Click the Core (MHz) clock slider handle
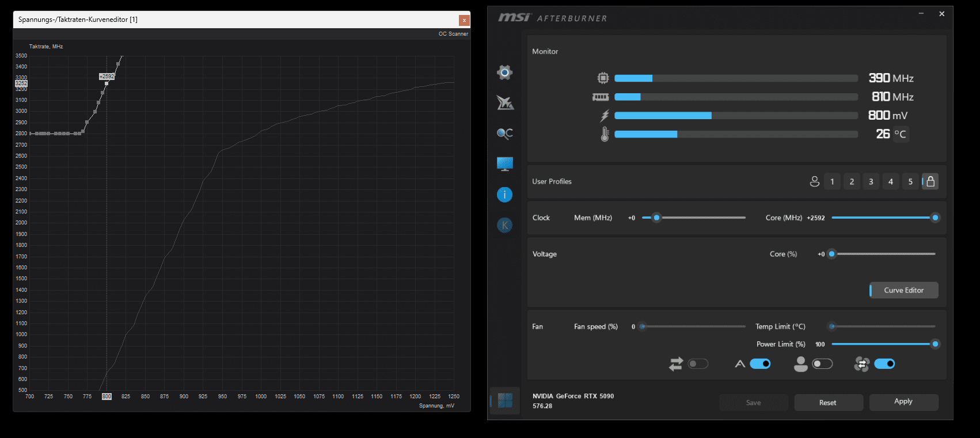The height and width of the screenshot is (438, 980). (935, 218)
